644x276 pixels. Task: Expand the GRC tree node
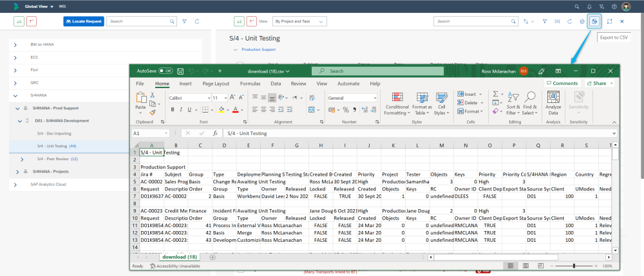[15, 83]
